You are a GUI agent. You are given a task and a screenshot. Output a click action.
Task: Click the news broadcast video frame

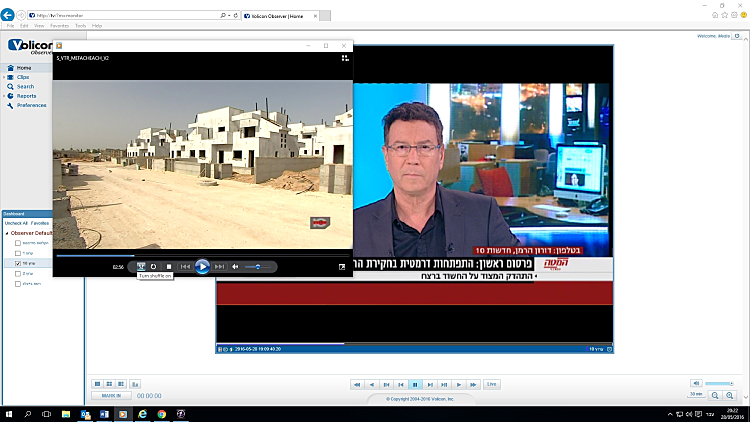(483, 170)
